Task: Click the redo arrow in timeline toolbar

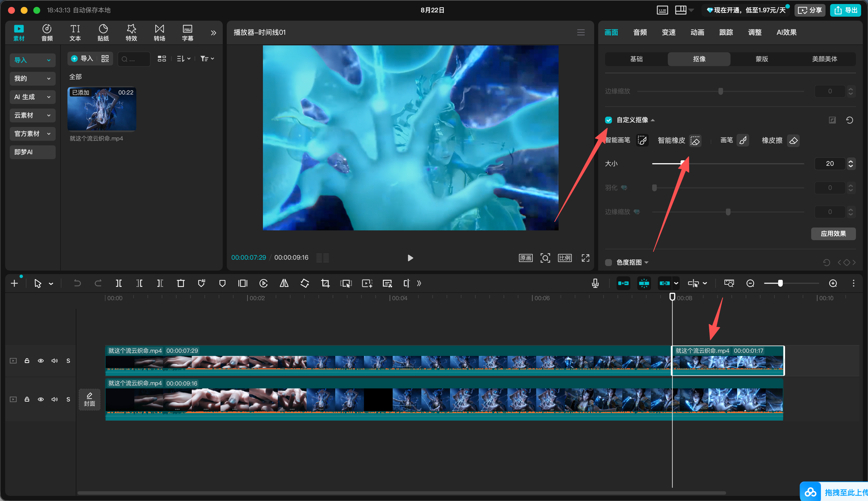Action: coord(98,283)
